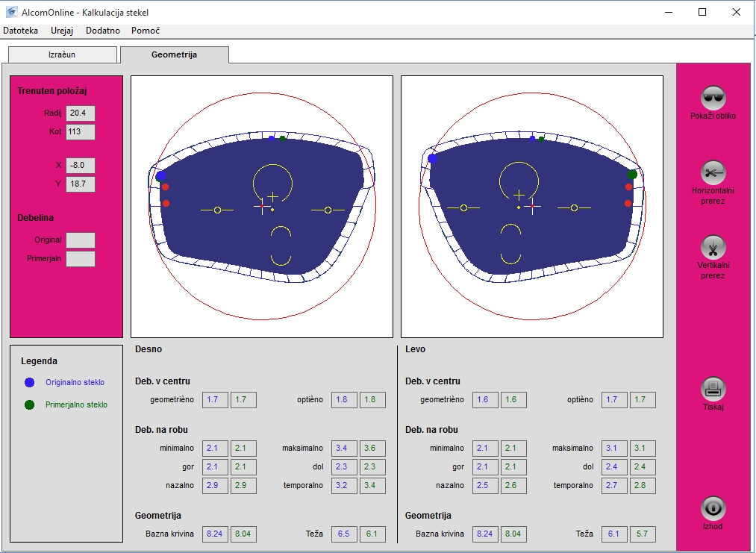756x553 pixels.
Task: Open the Datoteka menu
Action: (x=20, y=31)
